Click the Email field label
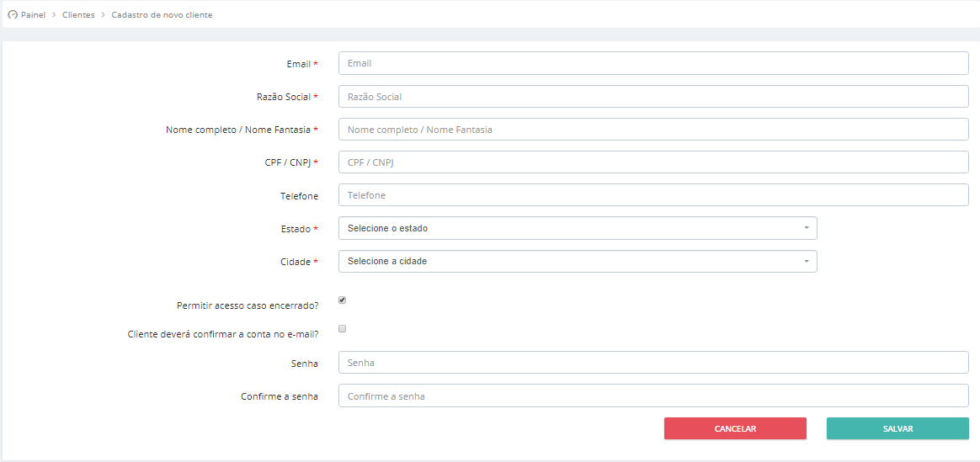Screen dimensions: 980x462 pyautogui.click(x=302, y=64)
